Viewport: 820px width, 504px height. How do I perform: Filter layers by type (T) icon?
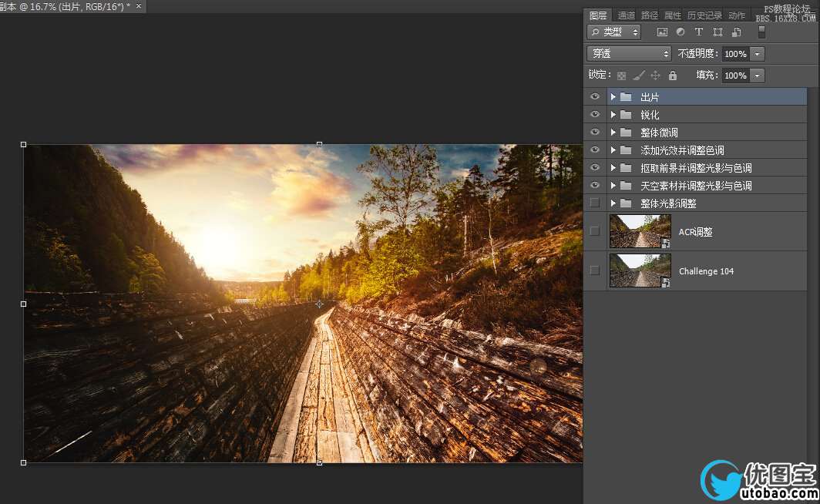click(699, 32)
